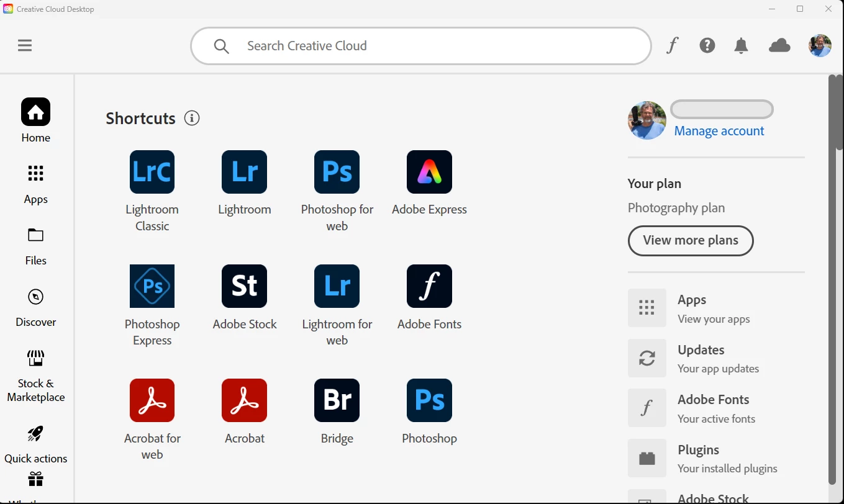Open cloud sync status icon
This screenshot has height=504, width=844.
pos(779,45)
